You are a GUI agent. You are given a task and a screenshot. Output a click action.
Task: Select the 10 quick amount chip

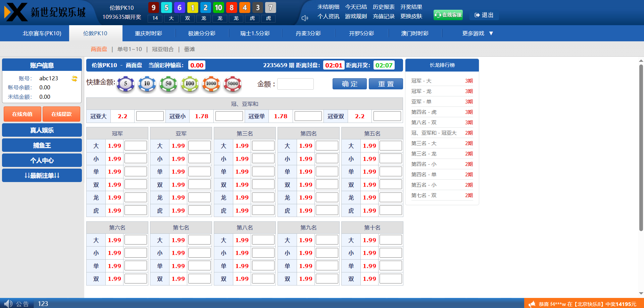[147, 84]
